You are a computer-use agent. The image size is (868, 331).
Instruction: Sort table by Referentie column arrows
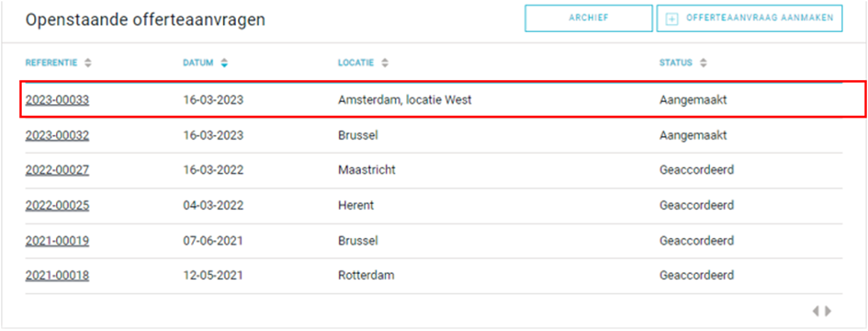click(x=87, y=63)
